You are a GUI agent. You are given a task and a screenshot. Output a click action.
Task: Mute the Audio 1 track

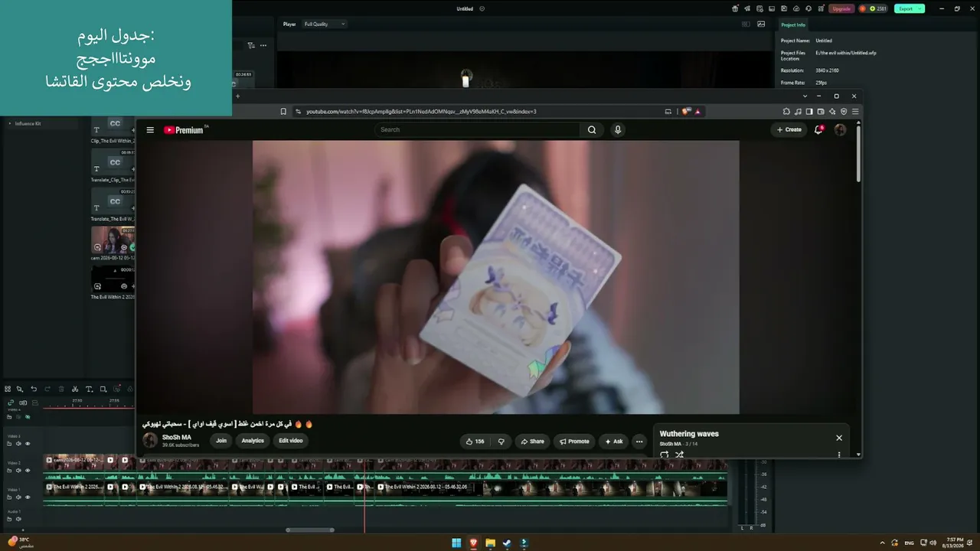(18, 519)
